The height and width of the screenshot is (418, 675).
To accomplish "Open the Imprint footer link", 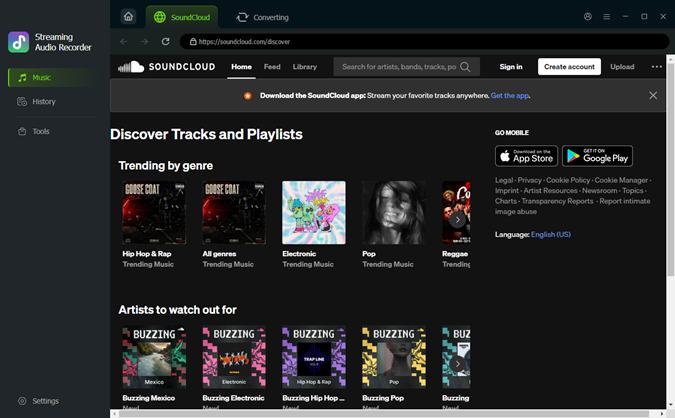I will 507,191.
